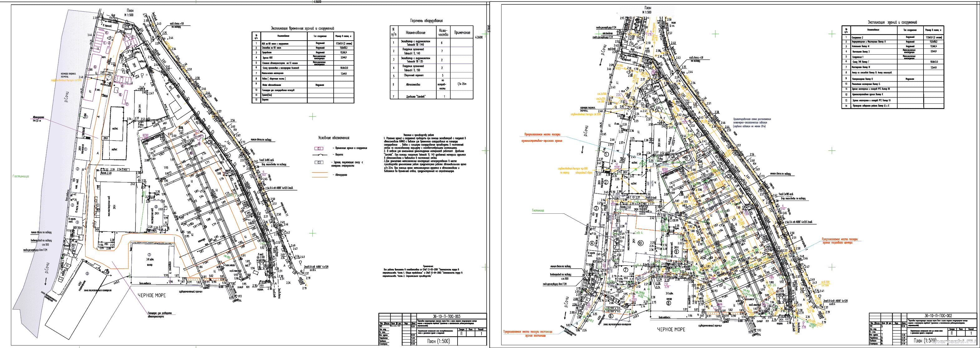Viewport: 980px width, 348px height.
Task: Click the 'ЧЕРНОЕ МОРЕ' label on right plan
Action: click(671, 329)
